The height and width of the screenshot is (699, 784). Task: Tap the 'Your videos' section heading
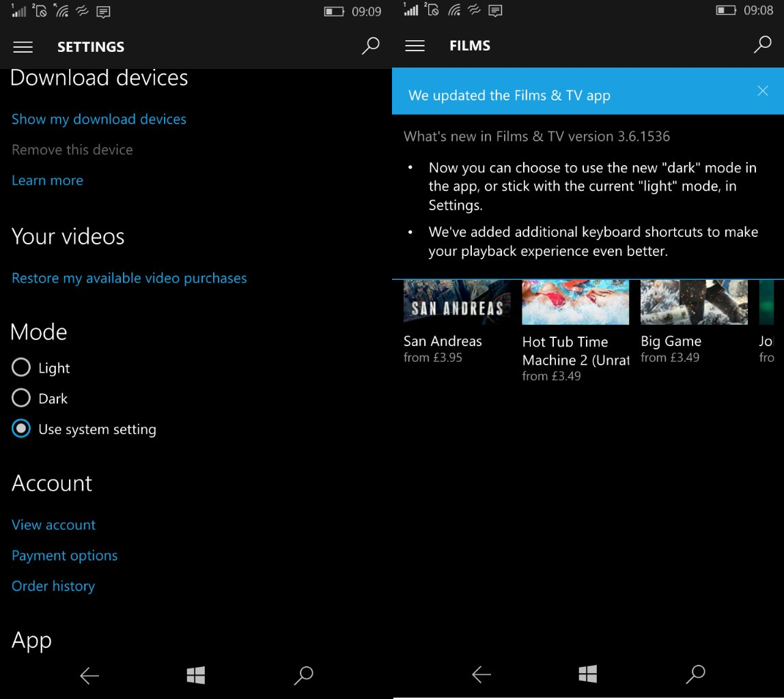click(68, 236)
